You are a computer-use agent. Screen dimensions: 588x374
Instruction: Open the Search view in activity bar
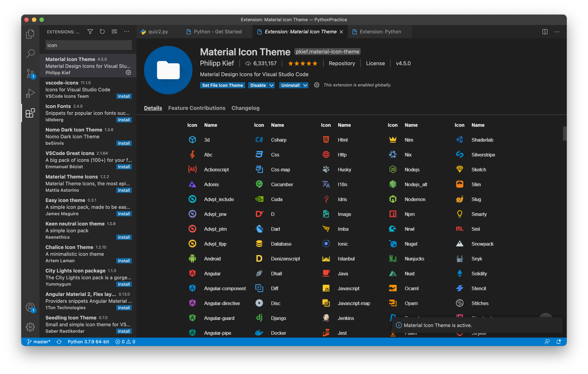(x=30, y=53)
